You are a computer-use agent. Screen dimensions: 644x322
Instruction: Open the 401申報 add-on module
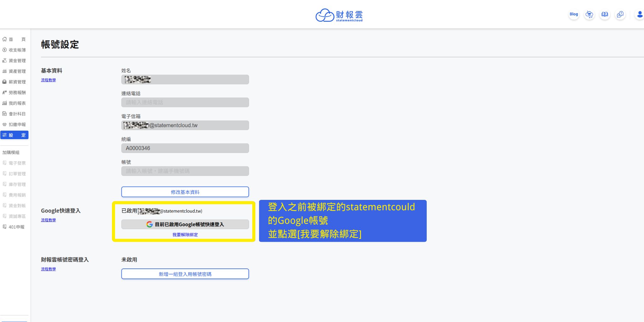click(x=14, y=227)
